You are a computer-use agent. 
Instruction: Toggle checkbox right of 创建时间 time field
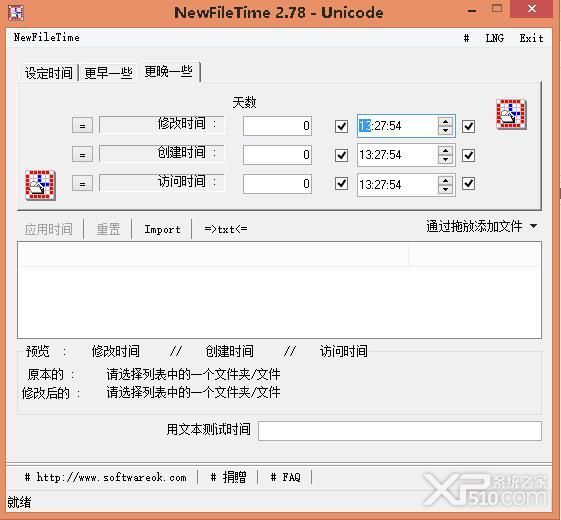pos(468,155)
